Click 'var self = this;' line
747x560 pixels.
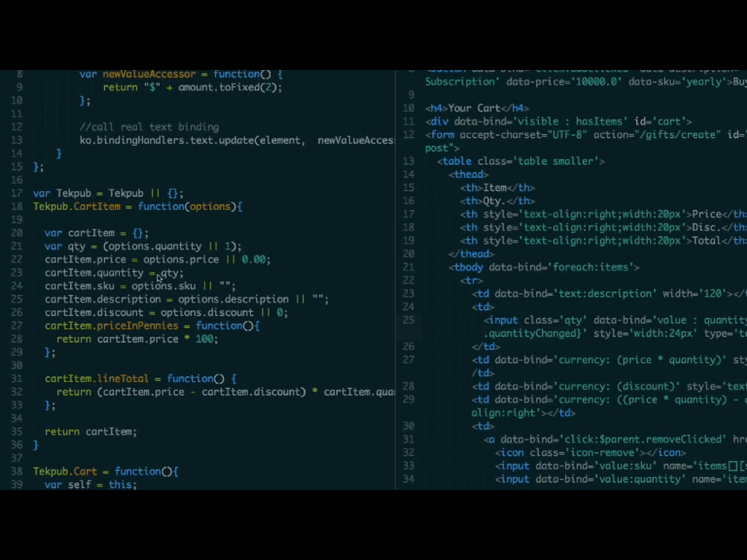pyautogui.click(x=90, y=485)
